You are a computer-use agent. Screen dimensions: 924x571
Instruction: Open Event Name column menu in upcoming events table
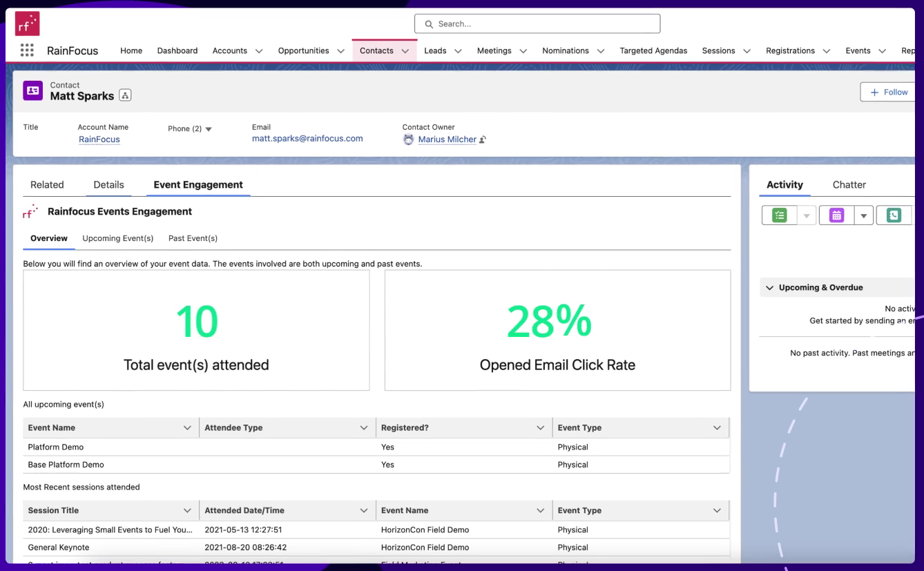(x=187, y=428)
